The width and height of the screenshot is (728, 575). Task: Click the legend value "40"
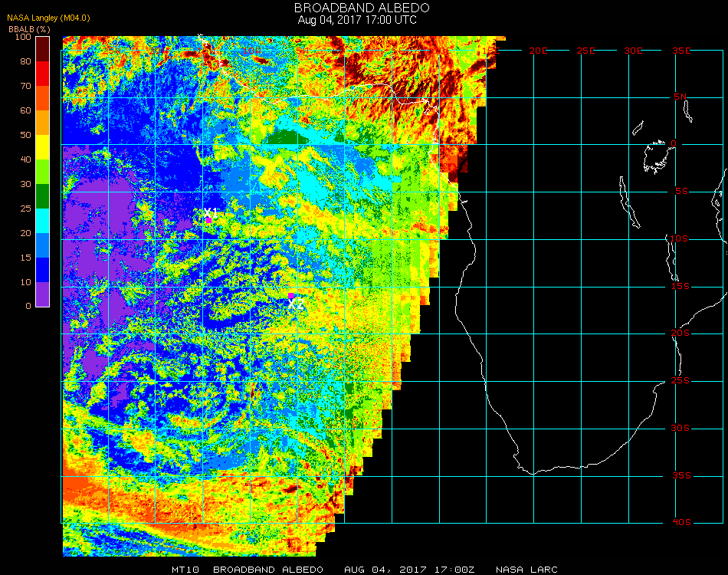(25, 159)
